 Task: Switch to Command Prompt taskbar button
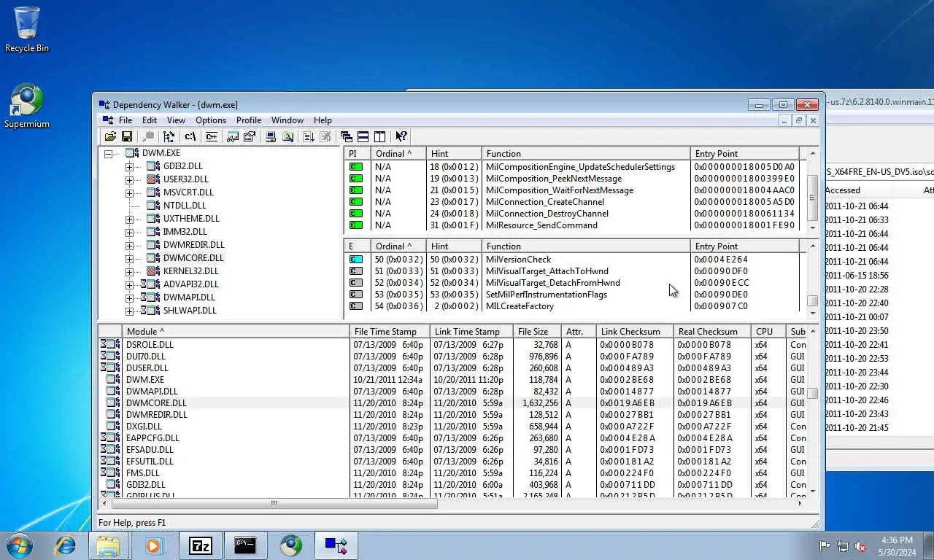[x=245, y=545]
